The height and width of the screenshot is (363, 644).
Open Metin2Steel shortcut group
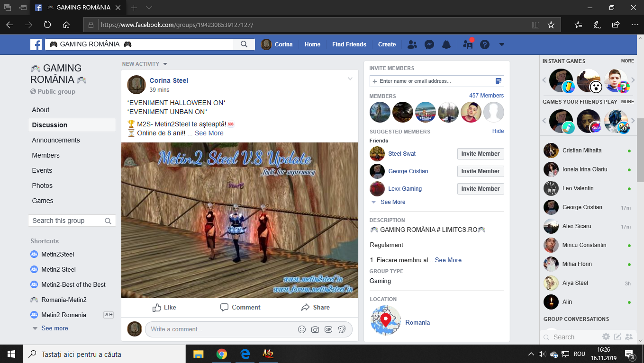[58, 254]
